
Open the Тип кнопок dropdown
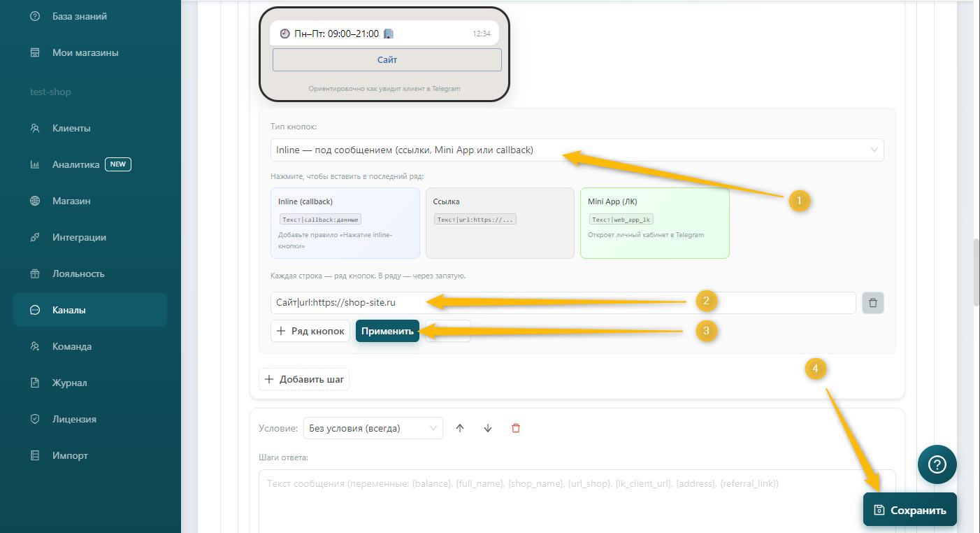[x=577, y=150]
